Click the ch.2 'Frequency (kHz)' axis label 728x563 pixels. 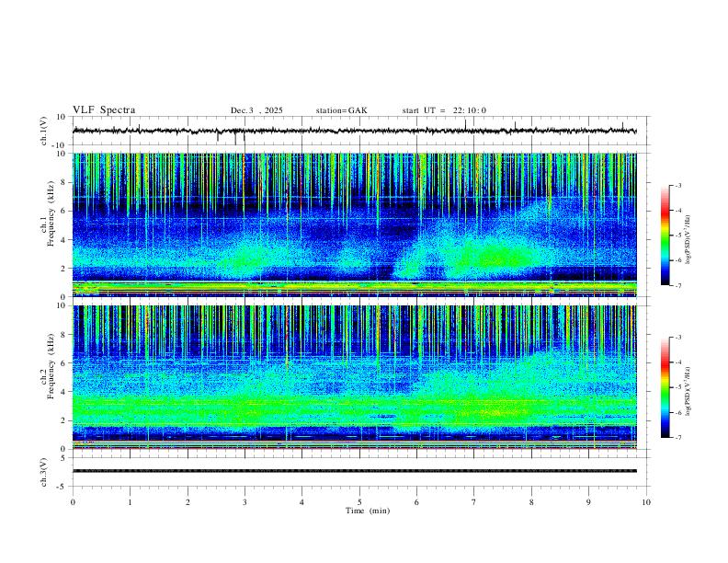pos(51,366)
